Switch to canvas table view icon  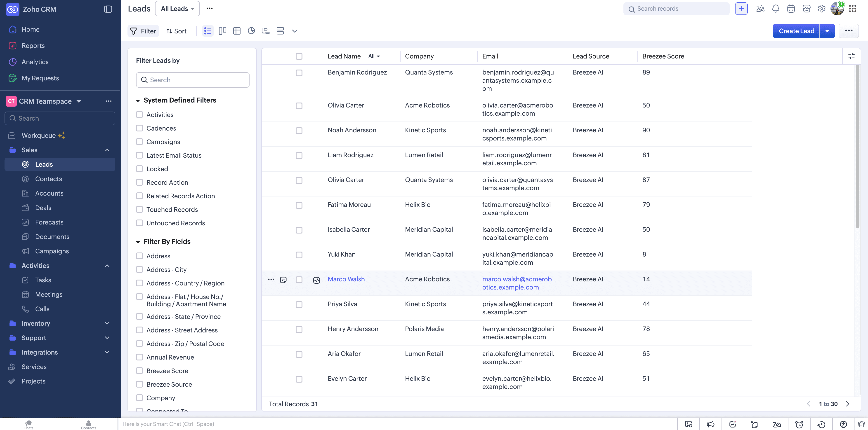[237, 31]
